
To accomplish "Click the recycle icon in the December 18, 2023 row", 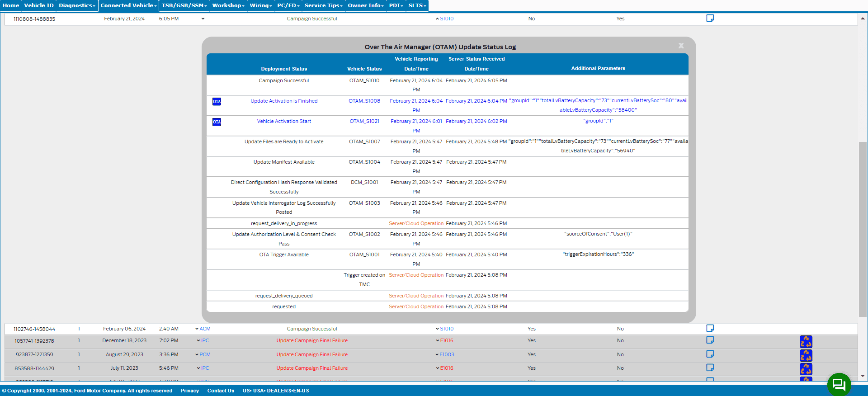I will tap(806, 341).
